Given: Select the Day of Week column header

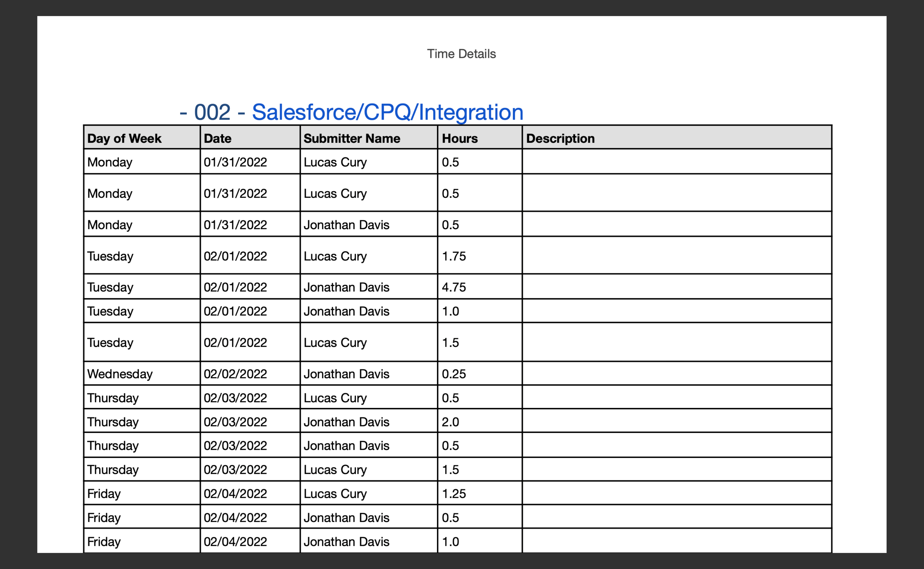Looking at the screenshot, I should 124,138.
